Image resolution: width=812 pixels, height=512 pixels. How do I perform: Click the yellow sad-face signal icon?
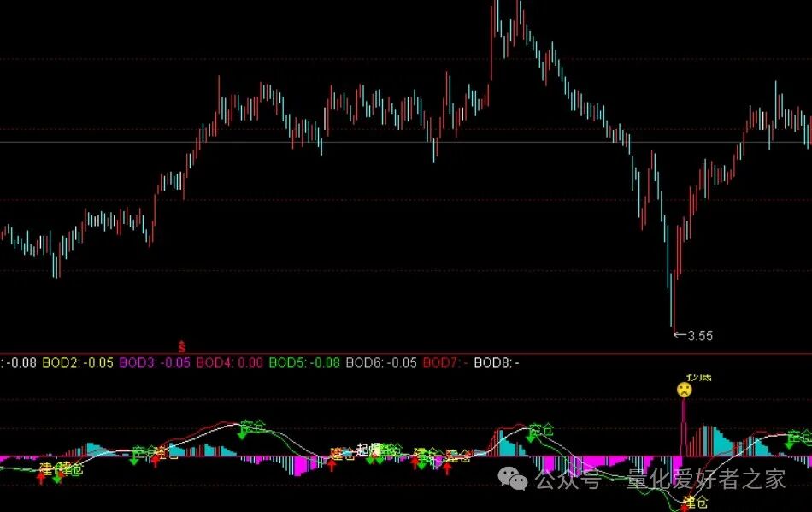click(684, 390)
